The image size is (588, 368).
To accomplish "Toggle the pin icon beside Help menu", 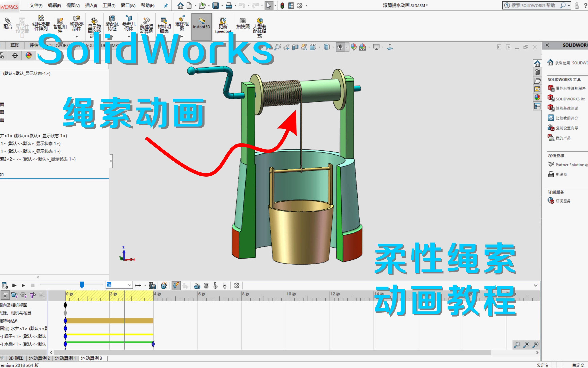I will [x=166, y=5].
